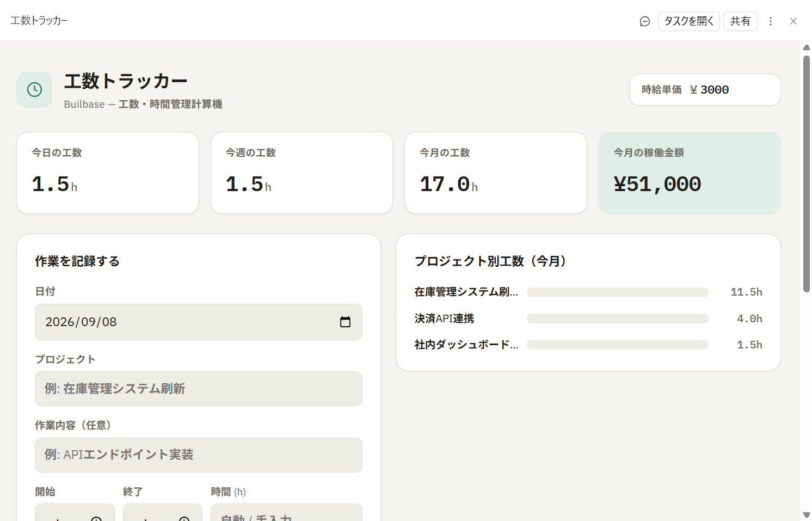Viewport: 812px width, 521px height.
Task: Click the 在庫管理システム刷... project label
Action: 466,292
